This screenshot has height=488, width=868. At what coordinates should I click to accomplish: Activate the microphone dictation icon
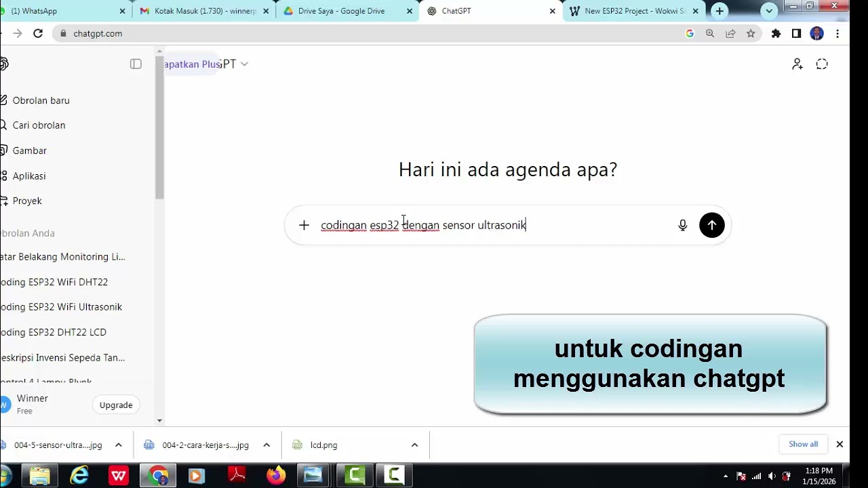[683, 225]
